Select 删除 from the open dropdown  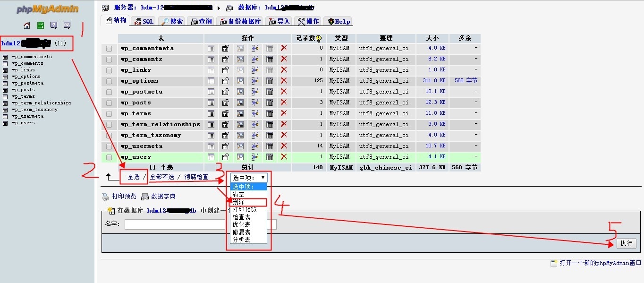point(246,202)
